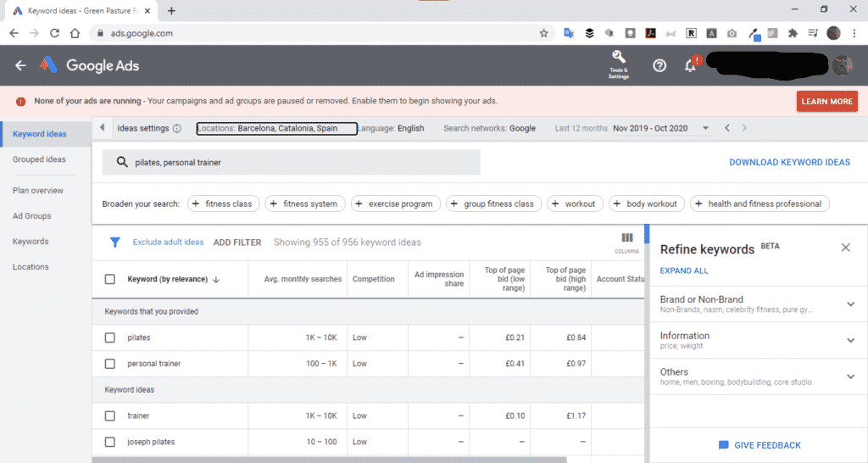The width and height of the screenshot is (868, 463).
Task: Click EXPAND ALL link
Action: (684, 271)
